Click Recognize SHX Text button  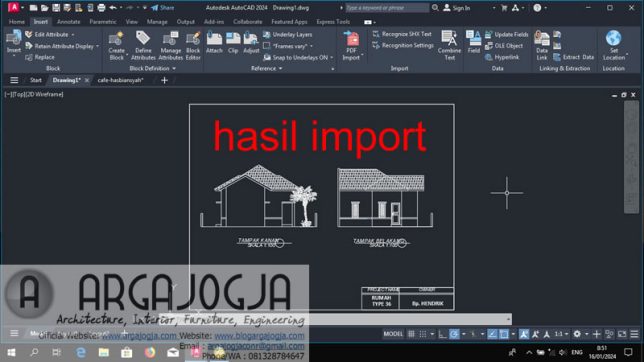[x=402, y=34]
